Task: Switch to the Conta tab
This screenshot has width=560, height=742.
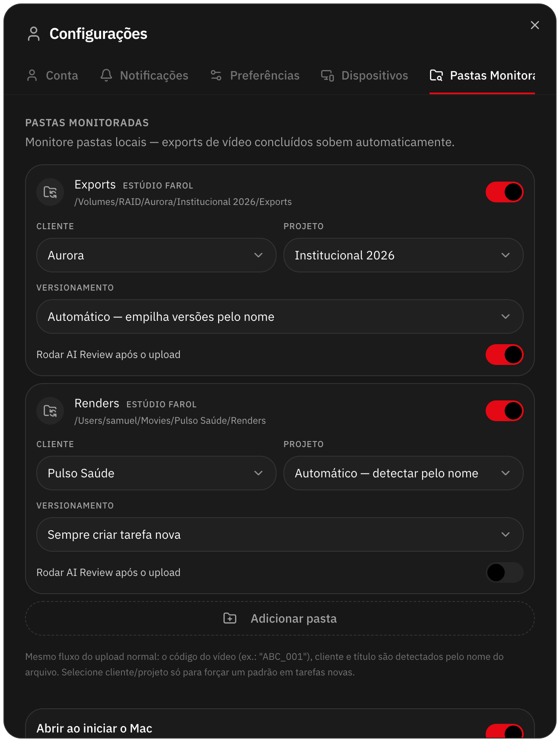Action: (x=52, y=76)
